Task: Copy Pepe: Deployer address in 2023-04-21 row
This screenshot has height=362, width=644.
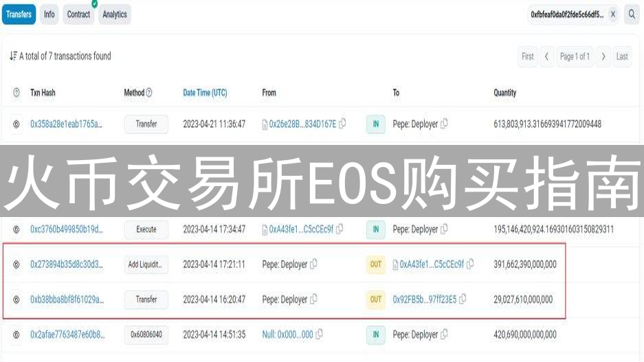Action: pos(444,123)
